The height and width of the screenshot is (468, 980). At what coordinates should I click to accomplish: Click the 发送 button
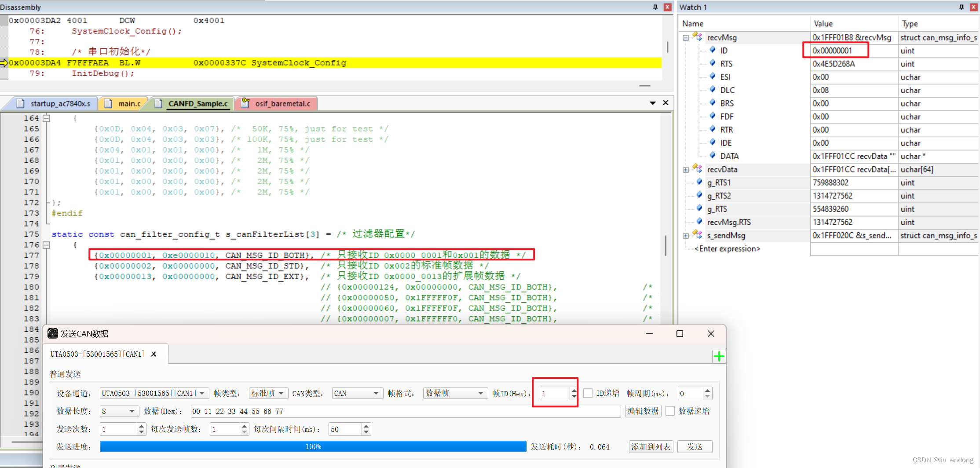pos(695,446)
